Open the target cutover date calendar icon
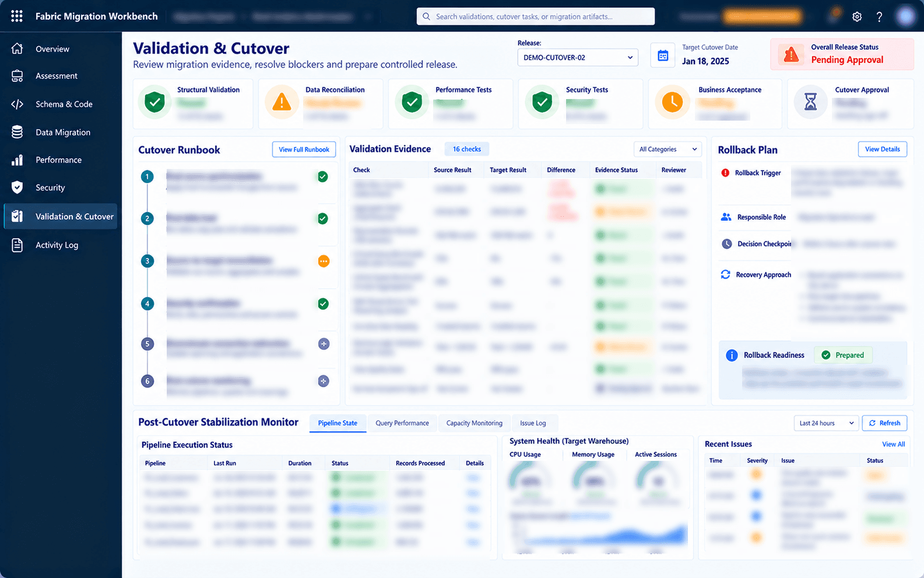Viewport: 924px width, 578px height. (x=663, y=55)
